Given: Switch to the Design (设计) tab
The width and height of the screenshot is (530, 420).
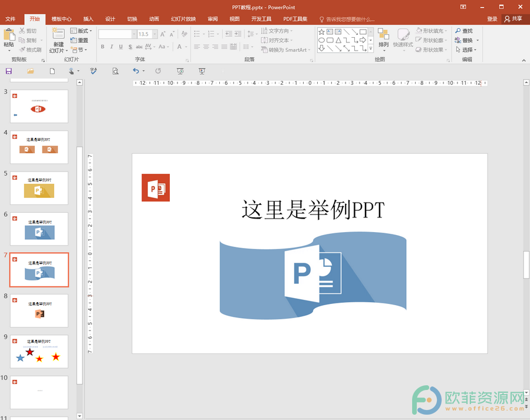Looking at the screenshot, I should tap(110, 19).
